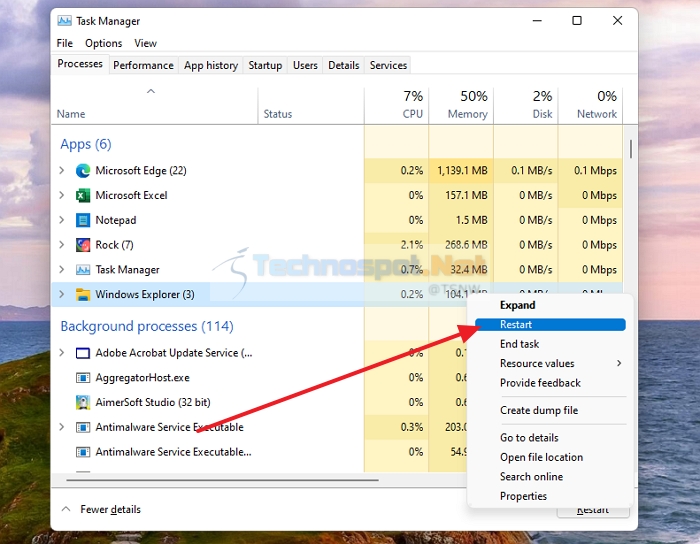Click the Adobe Acrobat Update Service icon
This screenshot has height=544, width=700.
tap(83, 353)
